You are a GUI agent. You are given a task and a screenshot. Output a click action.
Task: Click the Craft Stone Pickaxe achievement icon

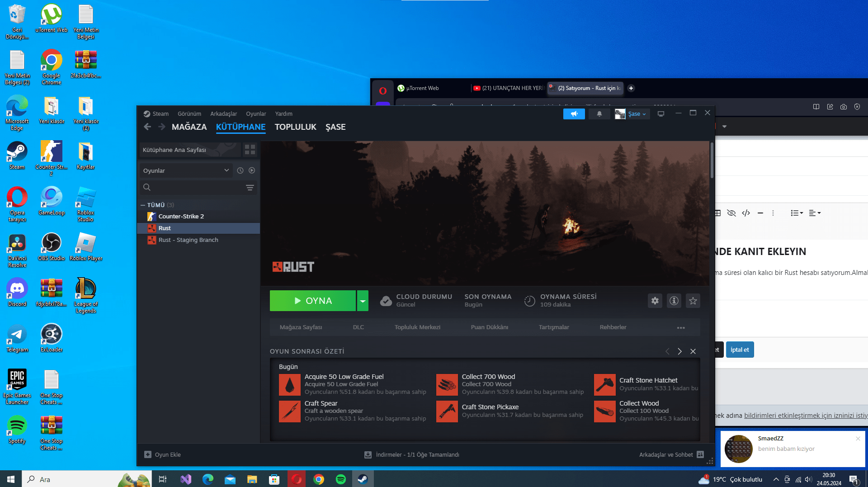click(447, 411)
